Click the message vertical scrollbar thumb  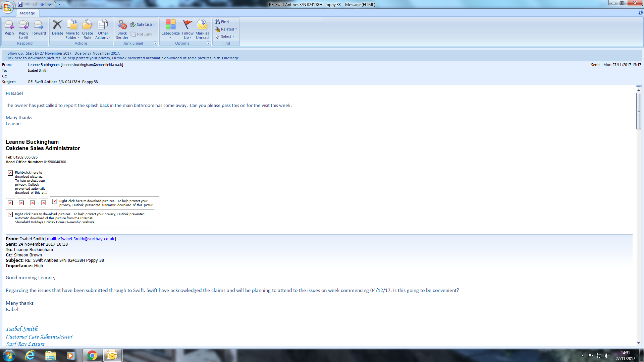[x=639, y=111]
